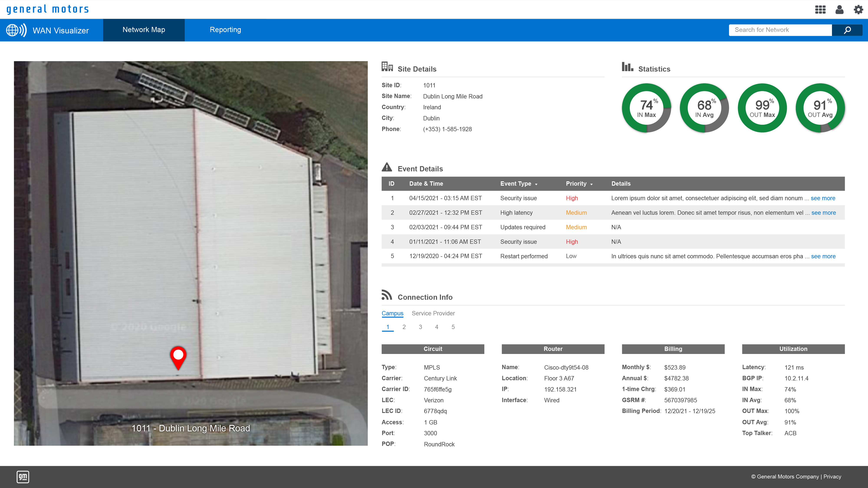
Task: Go to page 2 of Campus connections
Action: (404, 327)
